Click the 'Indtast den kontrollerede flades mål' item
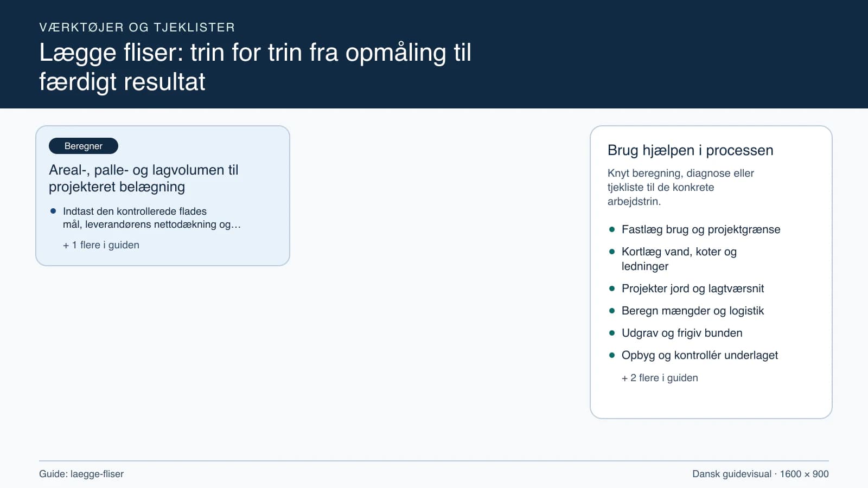 click(152, 217)
